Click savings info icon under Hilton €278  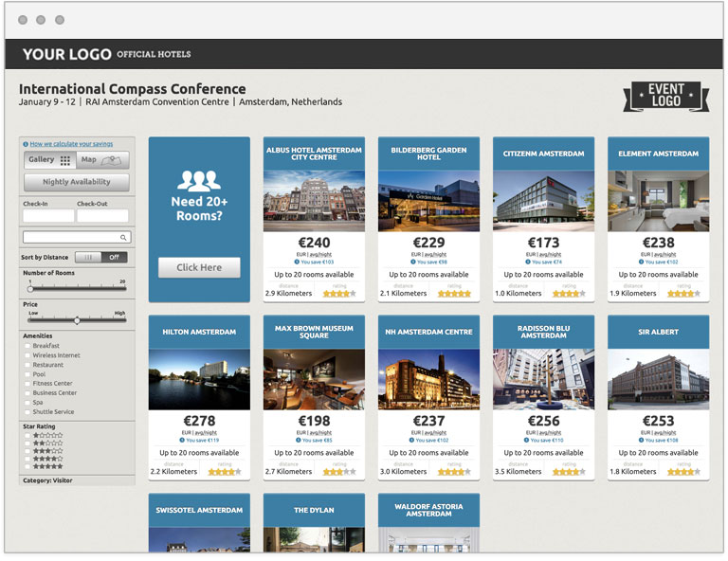[182, 440]
